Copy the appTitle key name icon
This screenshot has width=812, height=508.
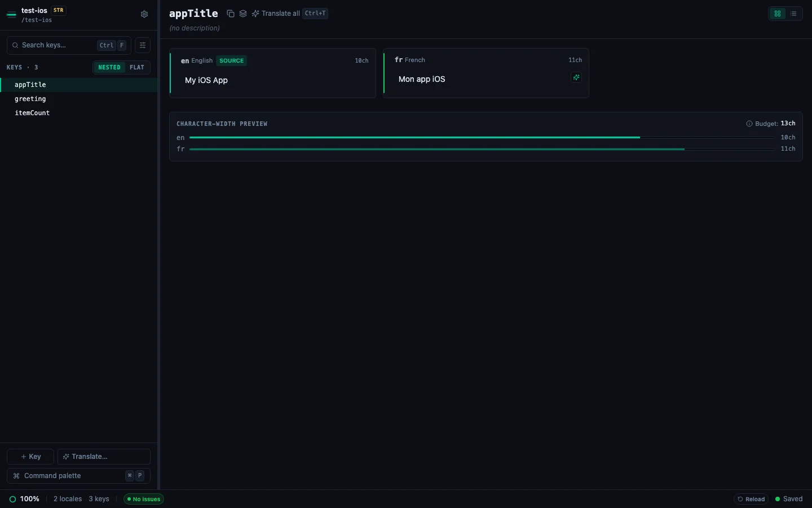[231, 14]
